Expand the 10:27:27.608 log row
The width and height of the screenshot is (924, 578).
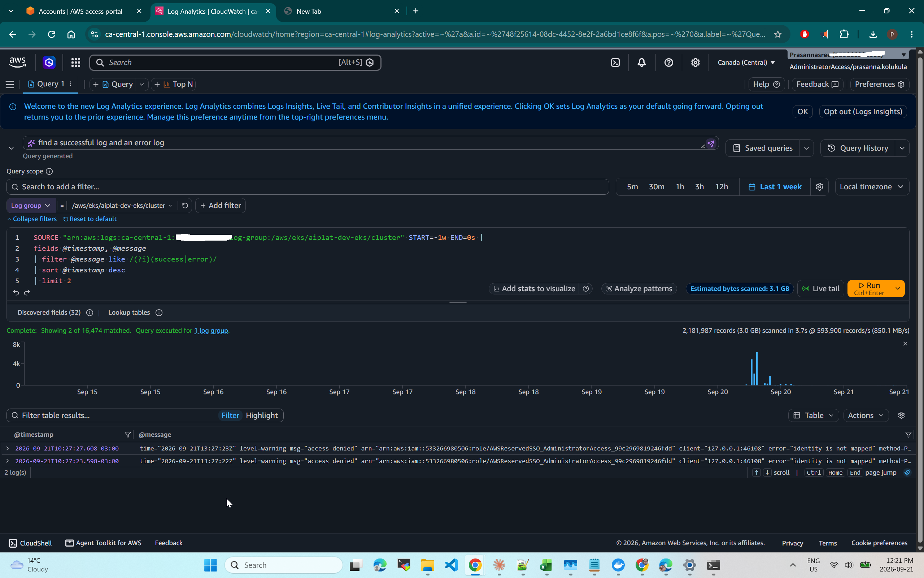tap(7, 448)
